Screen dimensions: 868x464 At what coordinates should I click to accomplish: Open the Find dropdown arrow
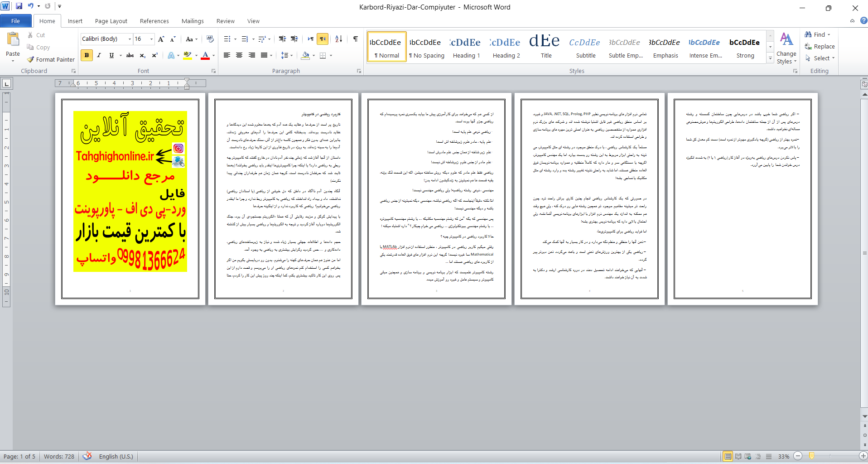click(829, 35)
